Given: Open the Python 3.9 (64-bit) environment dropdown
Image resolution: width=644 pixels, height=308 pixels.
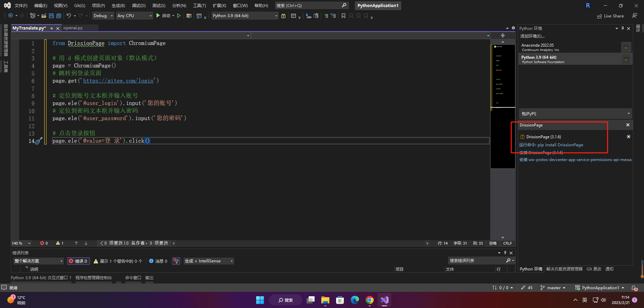Looking at the screenshot, I should (245, 16).
